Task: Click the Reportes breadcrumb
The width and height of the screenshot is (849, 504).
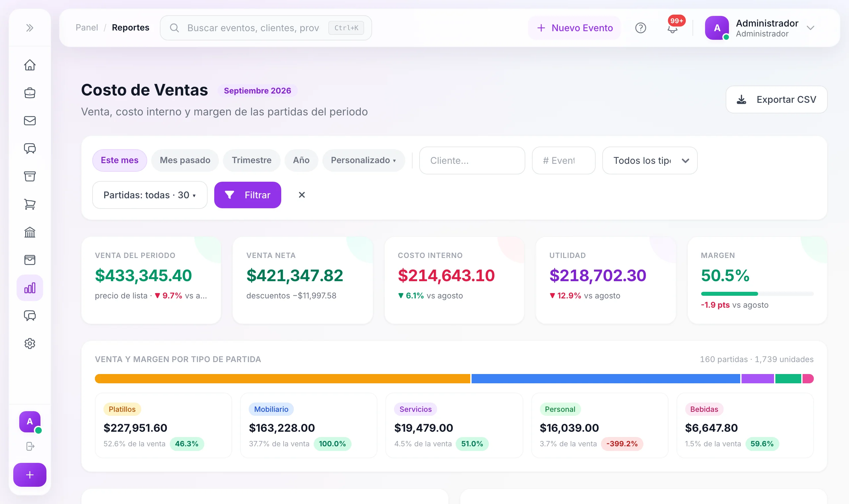Action: click(130, 28)
